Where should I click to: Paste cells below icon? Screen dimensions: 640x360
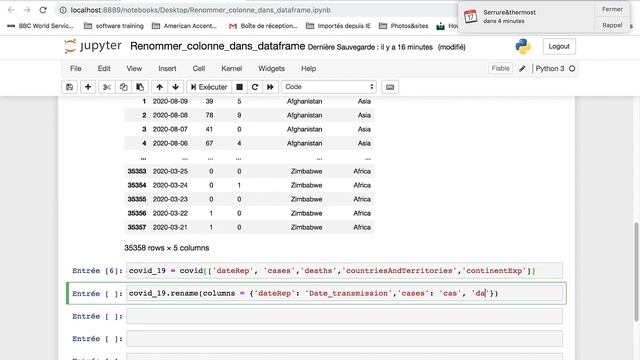140,87
